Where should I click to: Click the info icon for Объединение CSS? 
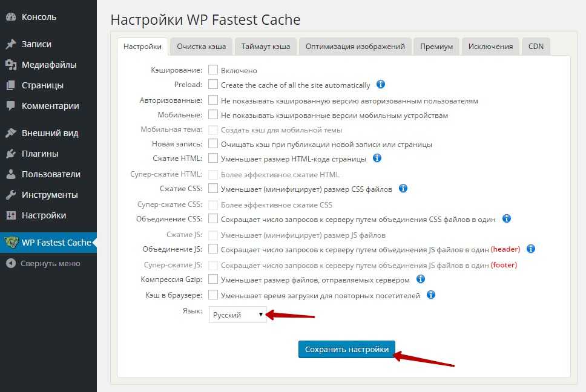507,219
